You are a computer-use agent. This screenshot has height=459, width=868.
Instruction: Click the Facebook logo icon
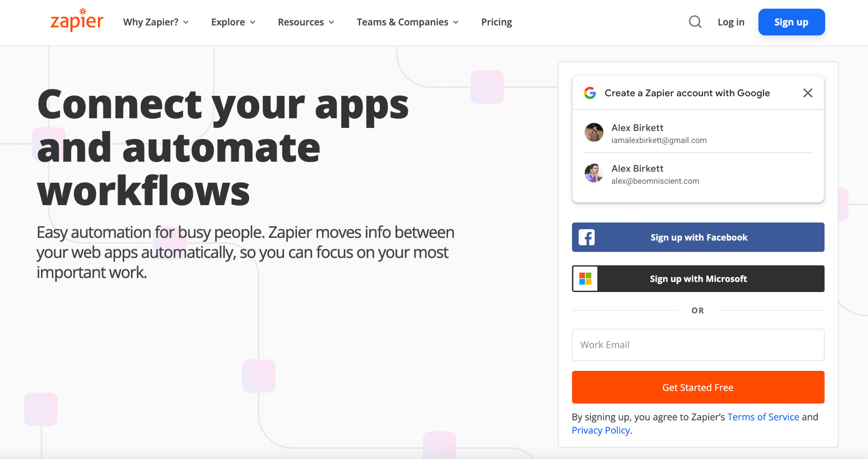tap(587, 237)
